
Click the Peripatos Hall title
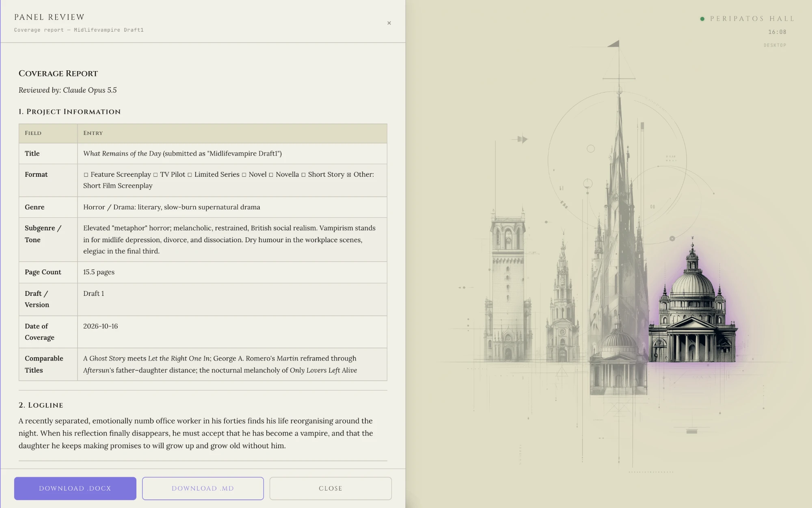(x=752, y=19)
